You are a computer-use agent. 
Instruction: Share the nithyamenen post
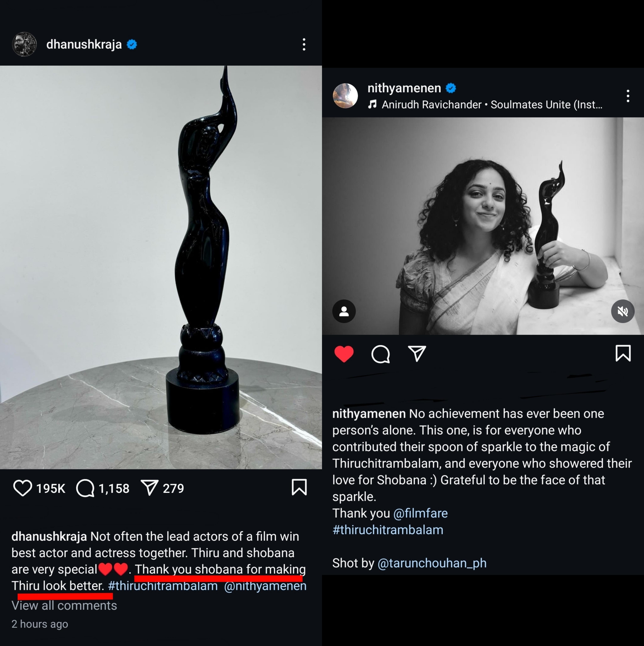(x=417, y=354)
